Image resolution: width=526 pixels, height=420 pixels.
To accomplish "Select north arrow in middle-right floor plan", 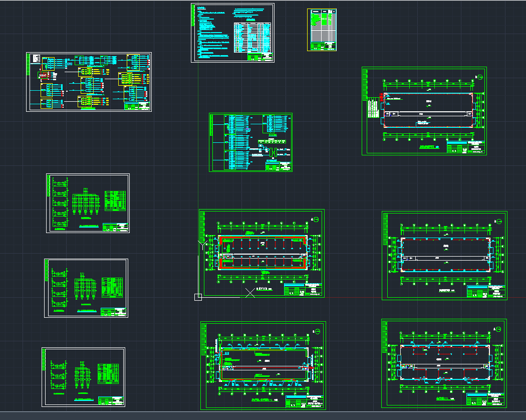I will tap(498, 221).
